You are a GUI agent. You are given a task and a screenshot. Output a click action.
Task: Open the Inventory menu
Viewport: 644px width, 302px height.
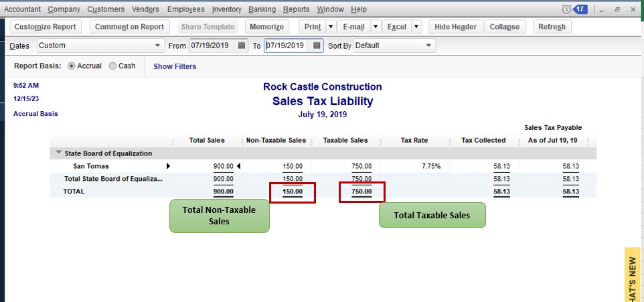[x=227, y=9]
